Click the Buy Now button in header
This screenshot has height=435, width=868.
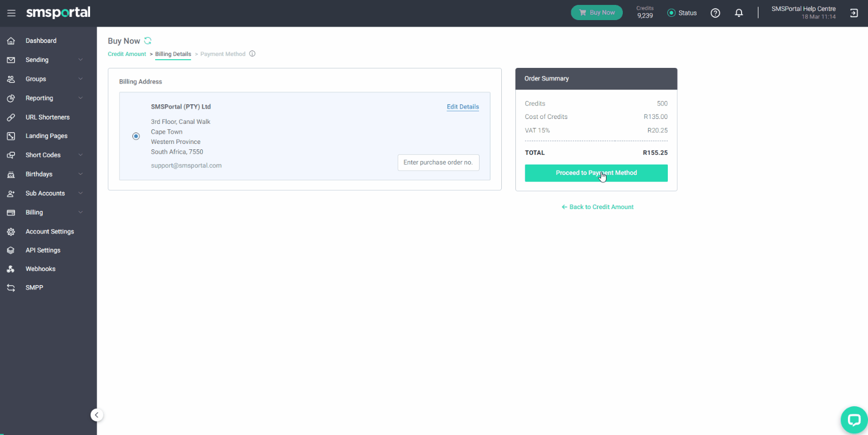coord(597,12)
